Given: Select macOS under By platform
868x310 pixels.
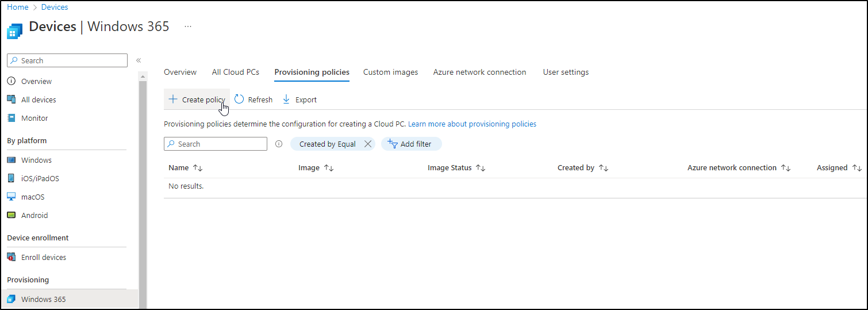Looking at the screenshot, I should 33,197.
